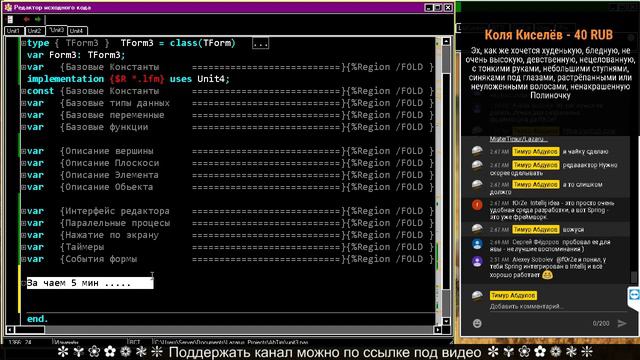Click 'Form3: TForm3;' declaration text

click(x=87, y=55)
